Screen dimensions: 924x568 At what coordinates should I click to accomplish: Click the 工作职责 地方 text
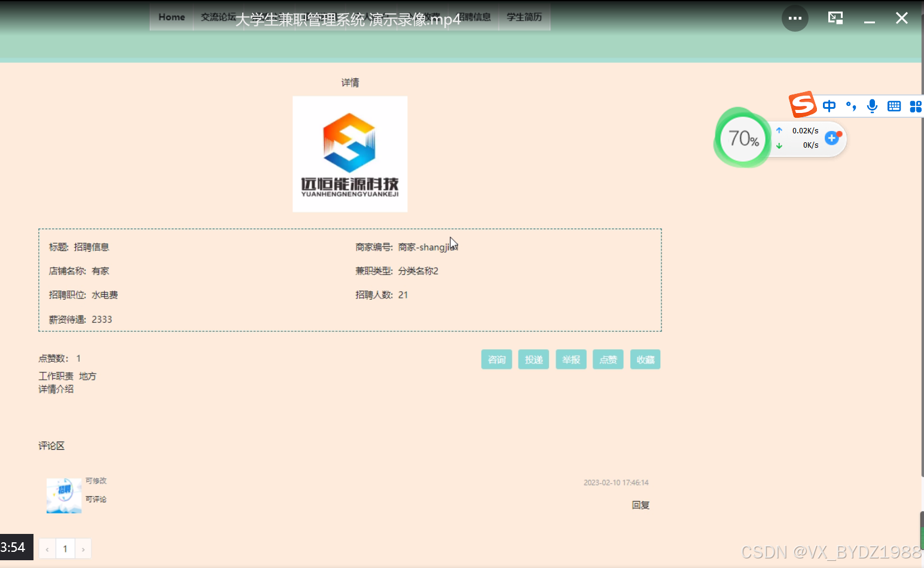[68, 376]
